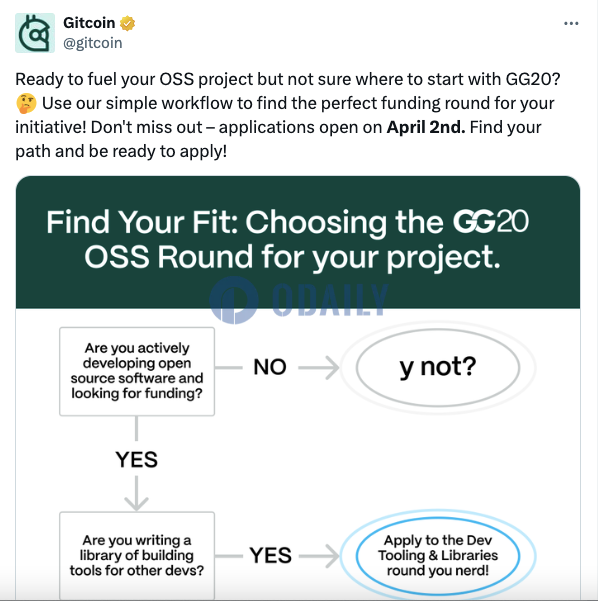This screenshot has width=598, height=601.
Task: Click the 'y not?' oval
Action: (x=438, y=367)
